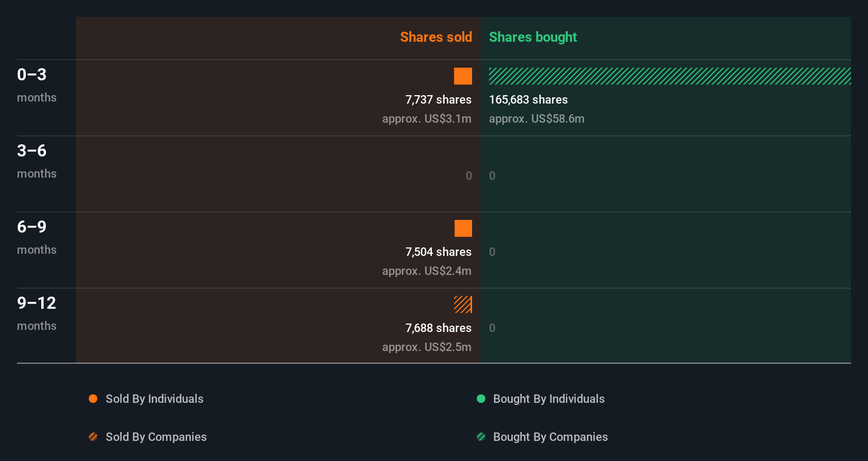This screenshot has width=868, height=461.
Task: Click the '0–3' months row label
Action: click(x=32, y=75)
